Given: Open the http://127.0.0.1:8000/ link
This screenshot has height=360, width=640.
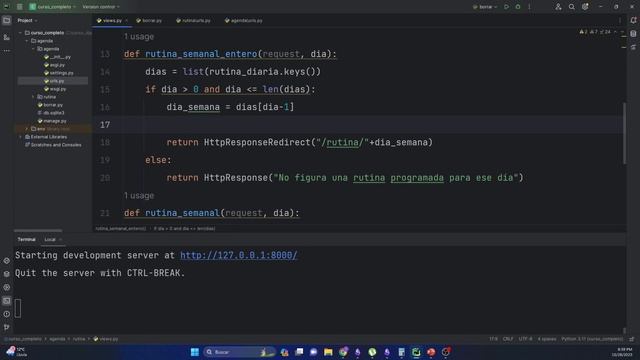Looking at the screenshot, I should tap(239, 256).
